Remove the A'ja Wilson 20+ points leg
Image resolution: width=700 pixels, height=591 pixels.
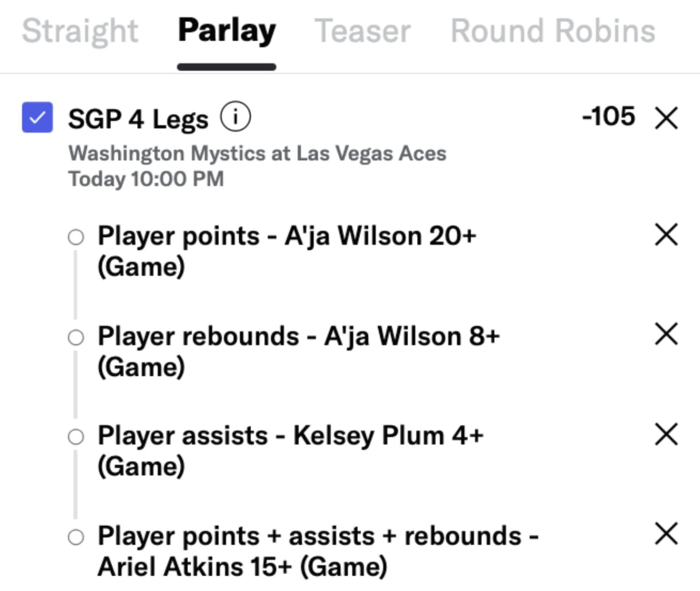click(x=666, y=235)
